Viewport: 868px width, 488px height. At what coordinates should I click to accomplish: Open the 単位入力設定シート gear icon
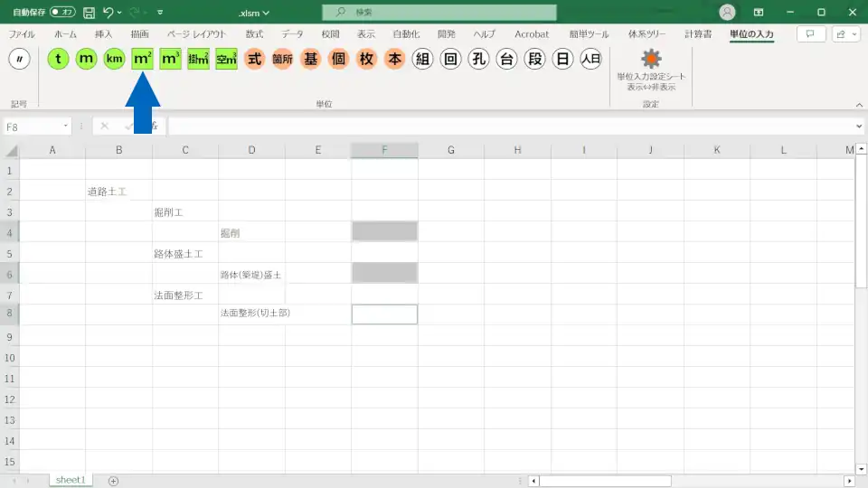[x=651, y=59]
